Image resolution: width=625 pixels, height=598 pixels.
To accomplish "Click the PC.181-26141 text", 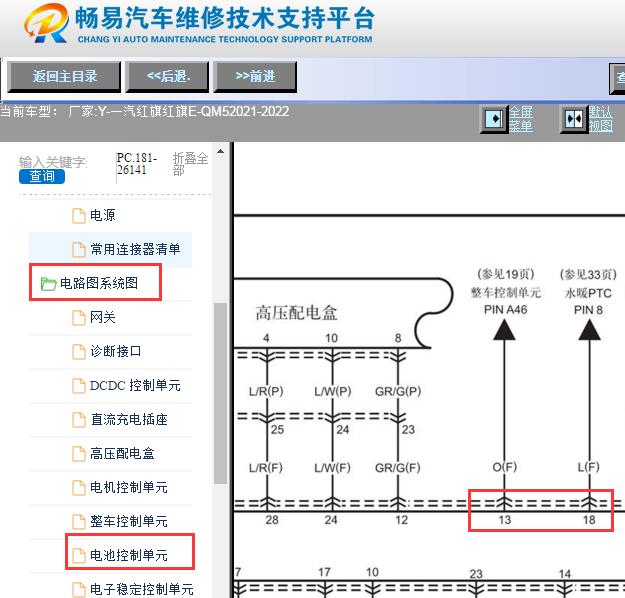I will point(136,164).
